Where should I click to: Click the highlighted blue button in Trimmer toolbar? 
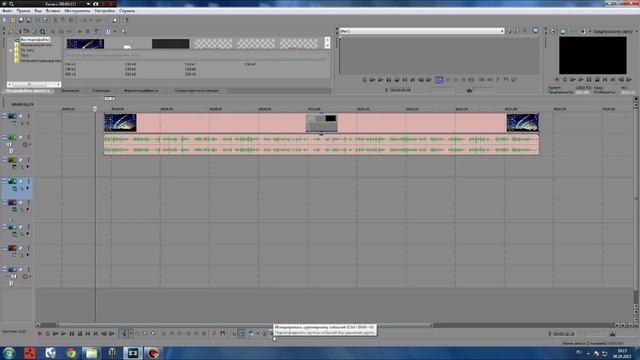[439, 80]
